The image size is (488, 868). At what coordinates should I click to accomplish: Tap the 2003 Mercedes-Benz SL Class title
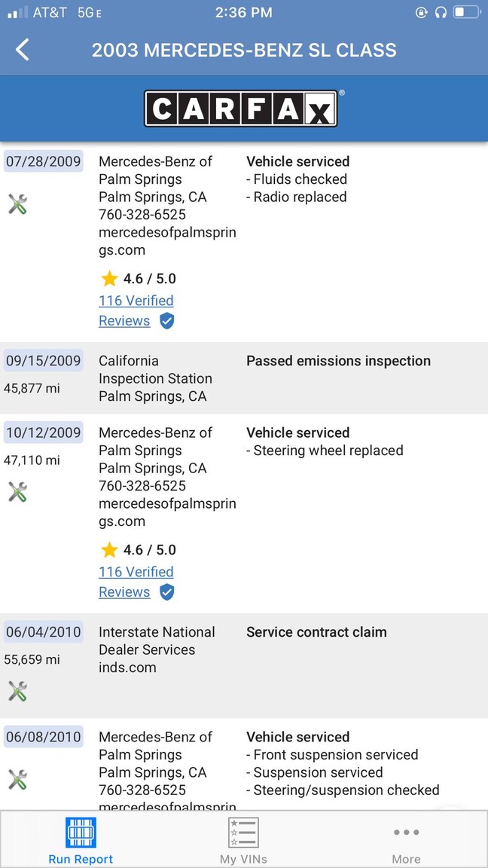244,50
